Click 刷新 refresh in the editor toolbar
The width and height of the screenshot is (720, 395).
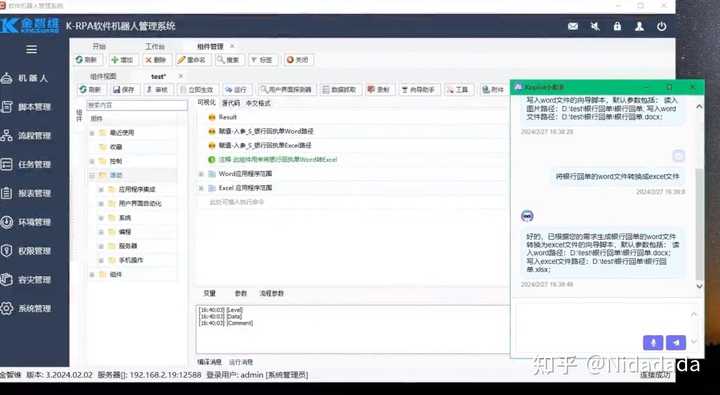click(90, 90)
